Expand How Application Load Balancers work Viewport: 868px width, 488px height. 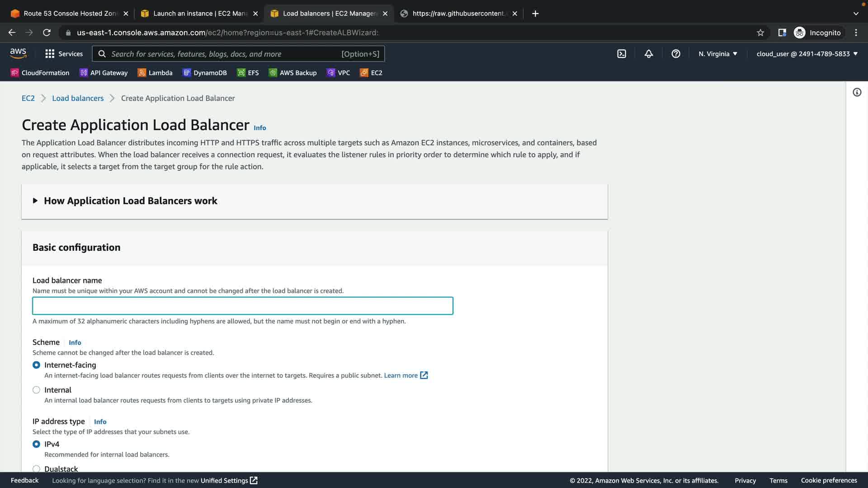click(x=130, y=201)
